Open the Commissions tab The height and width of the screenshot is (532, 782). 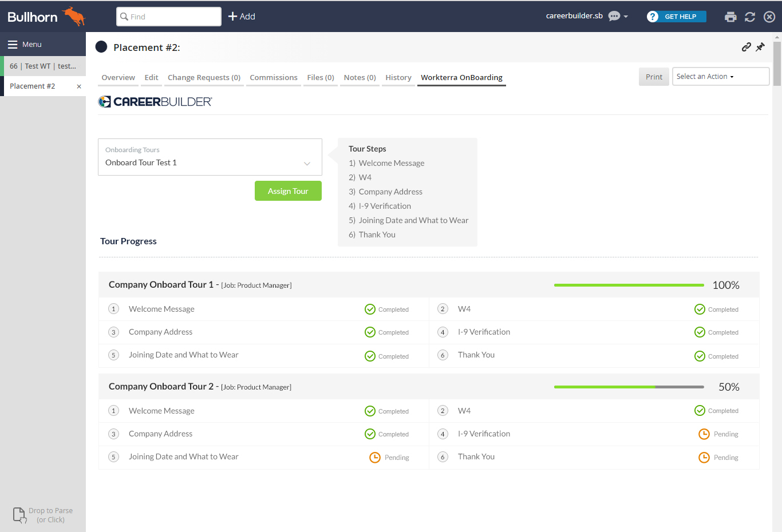click(274, 77)
